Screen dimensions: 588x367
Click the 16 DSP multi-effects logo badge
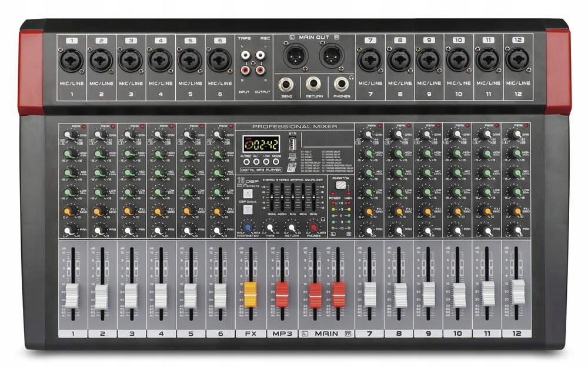(248, 181)
